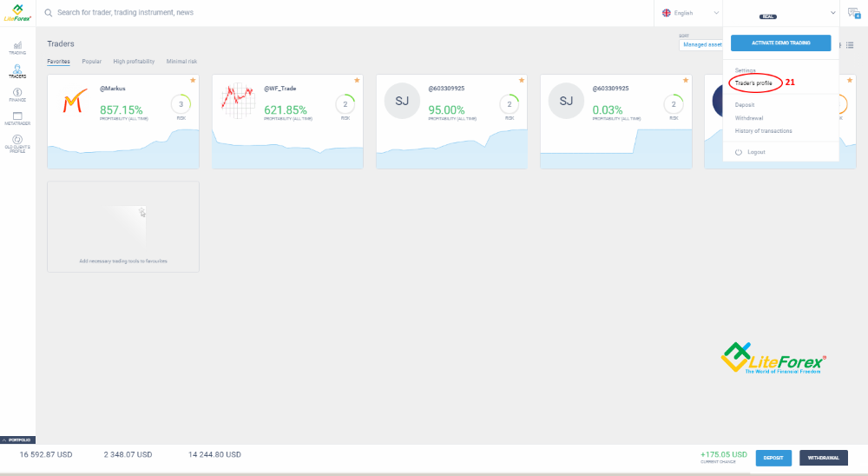Click the 14 244.80 USD value
Screen dimensions: 868x476
click(214, 454)
